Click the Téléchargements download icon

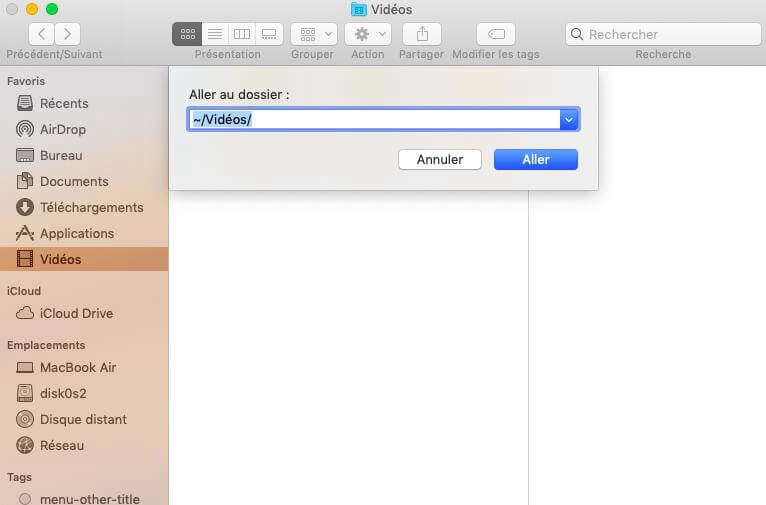point(25,207)
